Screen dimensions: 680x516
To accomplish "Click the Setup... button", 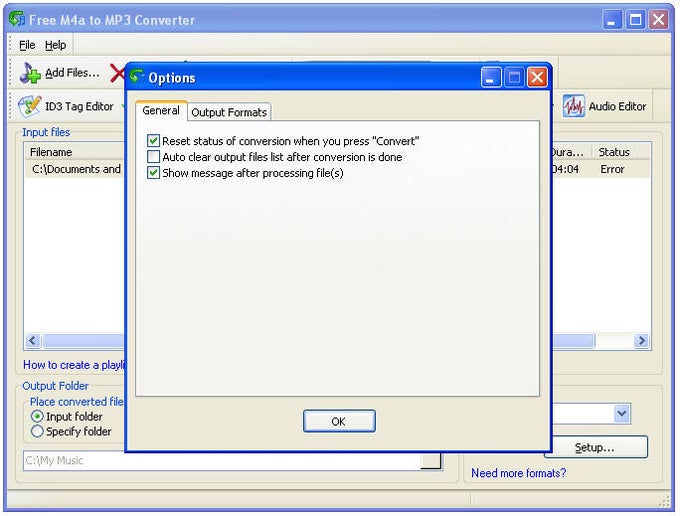I will tap(595, 447).
